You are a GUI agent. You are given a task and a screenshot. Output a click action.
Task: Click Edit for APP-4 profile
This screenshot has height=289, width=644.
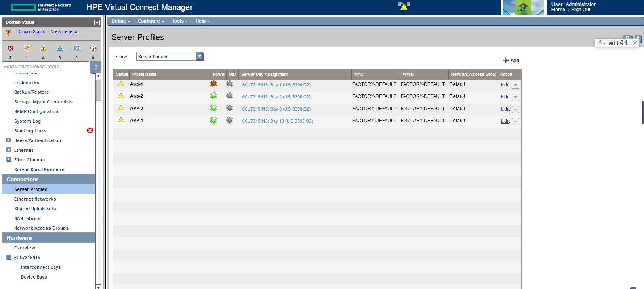[505, 121]
